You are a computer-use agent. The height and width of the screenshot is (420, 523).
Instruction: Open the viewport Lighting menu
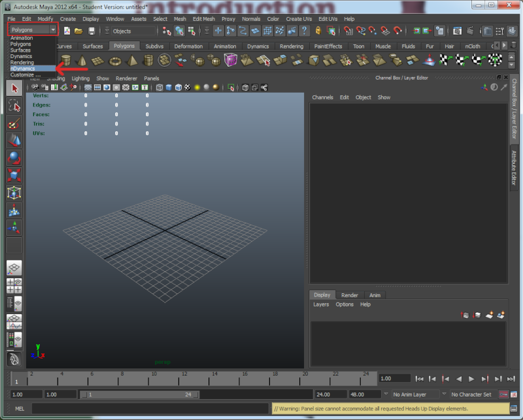pyautogui.click(x=80, y=78)
